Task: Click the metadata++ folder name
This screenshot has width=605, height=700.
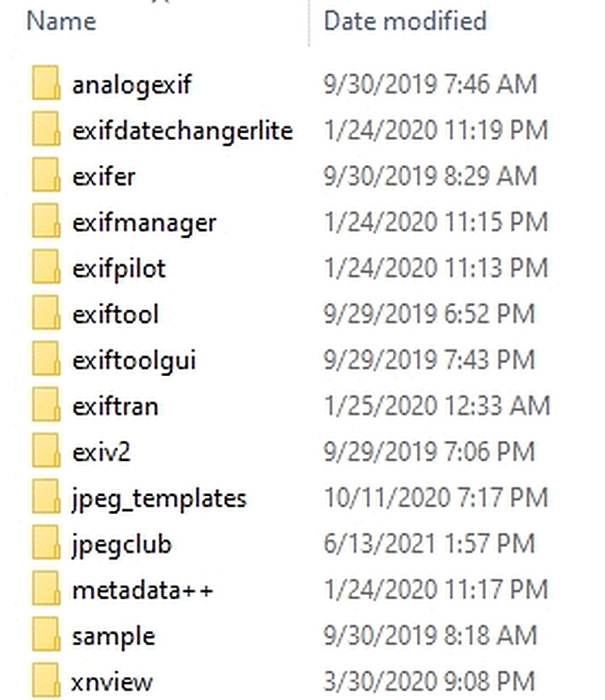Action: coord(143,590)
